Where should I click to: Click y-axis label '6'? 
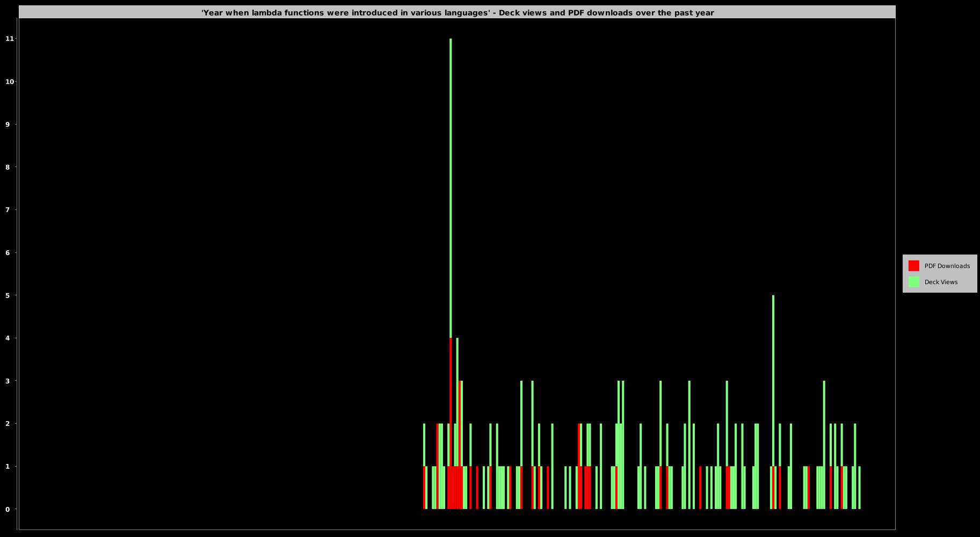pyautogui.click(x=8, y=253)
